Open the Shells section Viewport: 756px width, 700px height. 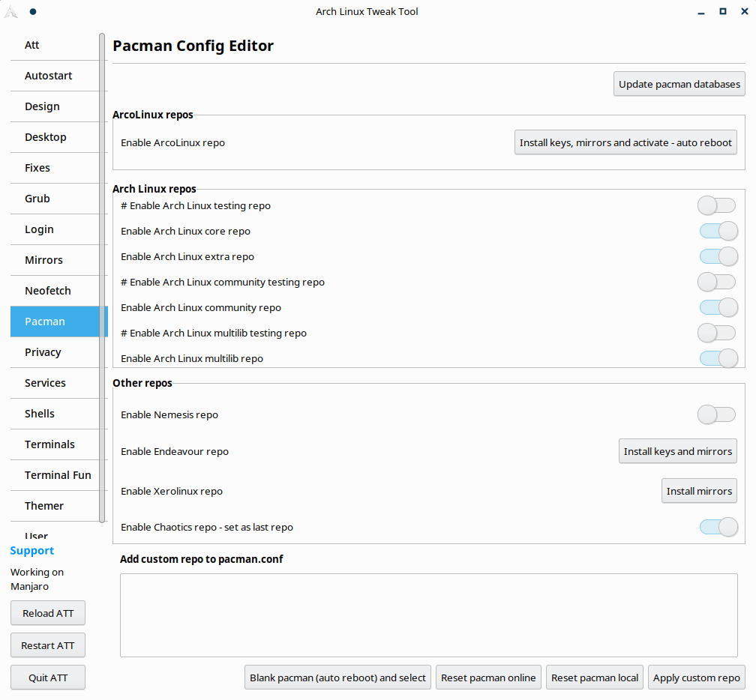(55, 414)
